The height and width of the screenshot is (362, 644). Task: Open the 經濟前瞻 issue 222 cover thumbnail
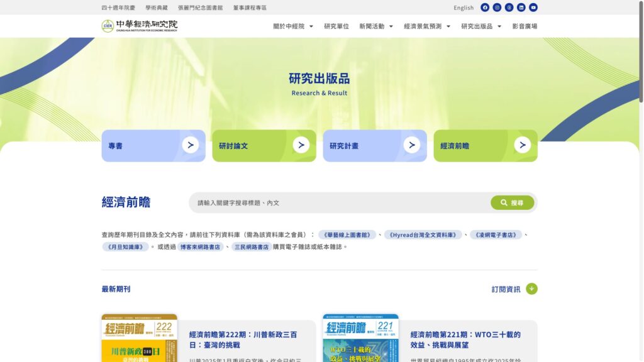(139, 338)
